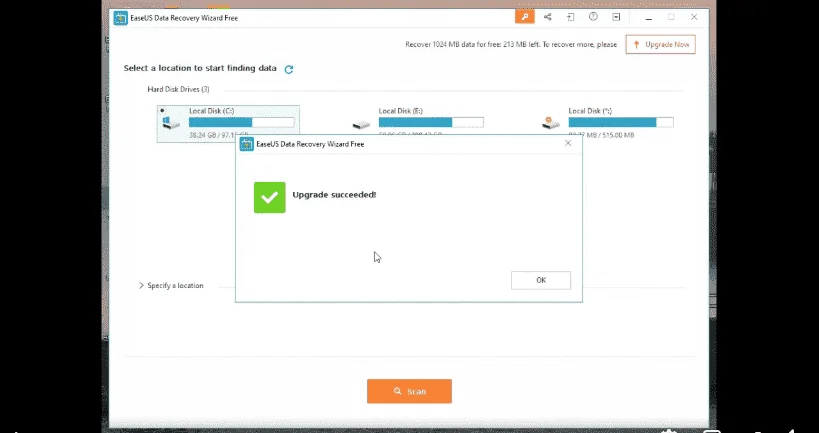Click the orange Scan button
This screenshot has width=819, height=433.
point(410,391)
